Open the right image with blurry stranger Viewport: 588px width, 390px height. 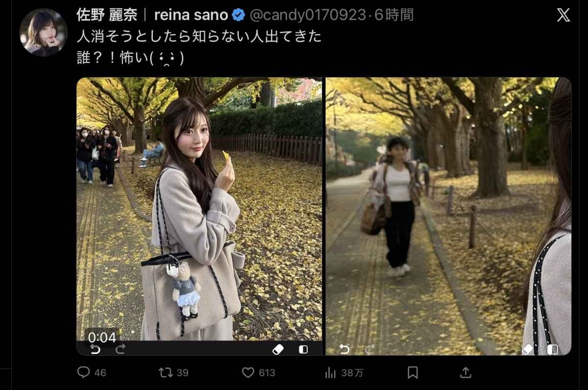448,216
